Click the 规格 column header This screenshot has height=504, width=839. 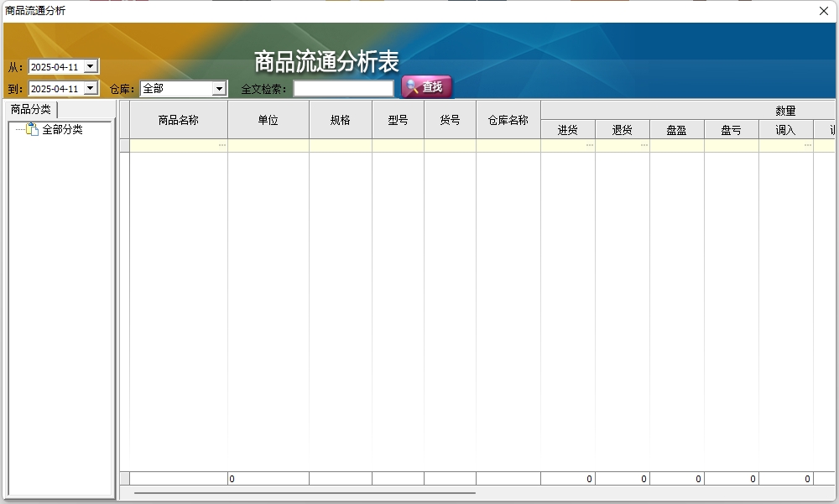pyautogui.click(x=340, y=120)
